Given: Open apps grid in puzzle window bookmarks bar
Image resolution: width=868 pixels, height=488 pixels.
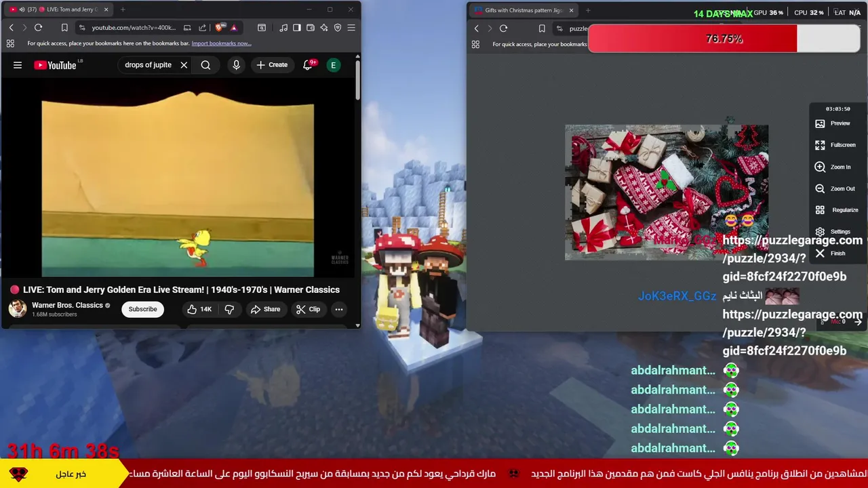Looking at the screenshot, I should click(x=475, y=44).
